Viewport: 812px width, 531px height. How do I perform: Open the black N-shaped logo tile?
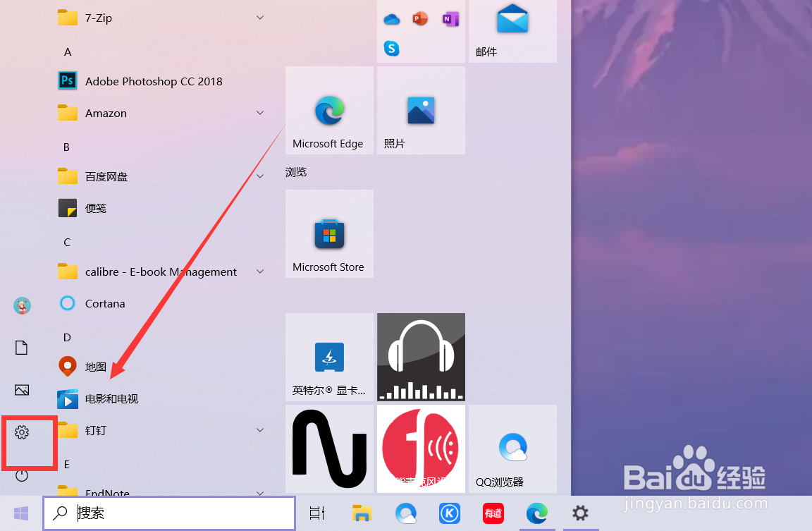click(x=329, y=448)
